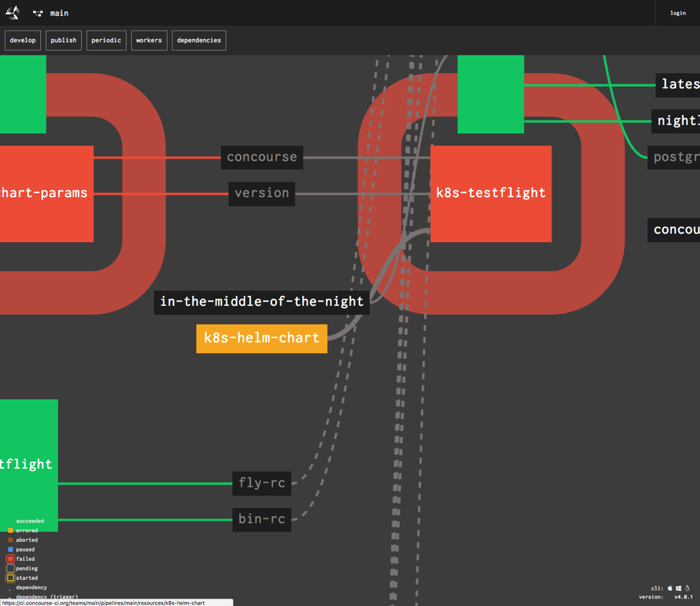Open the fly-rc resource
The image size is (700, 606).
click(261, 483)
